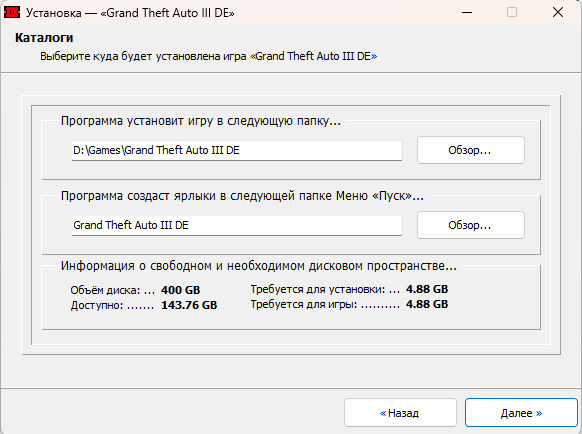Go back with the «Назад button

[400, 413]
